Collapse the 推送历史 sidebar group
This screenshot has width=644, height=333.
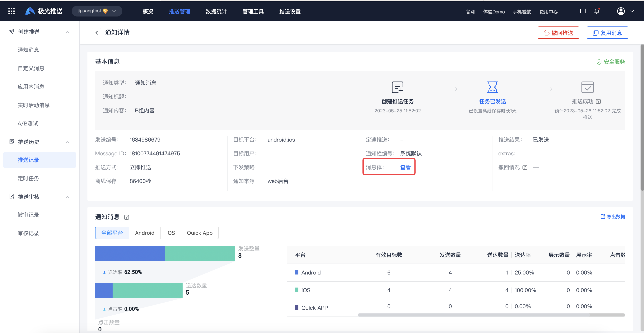coord(67,142)
